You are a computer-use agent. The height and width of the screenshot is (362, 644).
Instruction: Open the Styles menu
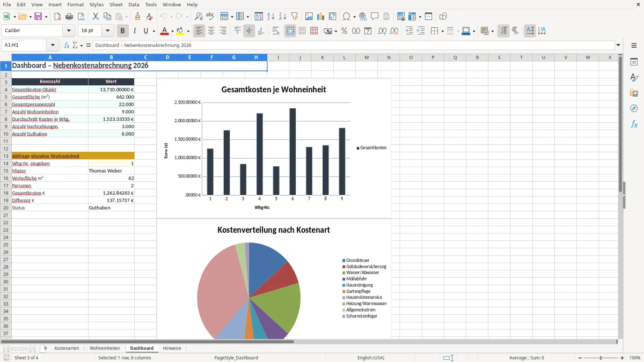coord(97,4)
